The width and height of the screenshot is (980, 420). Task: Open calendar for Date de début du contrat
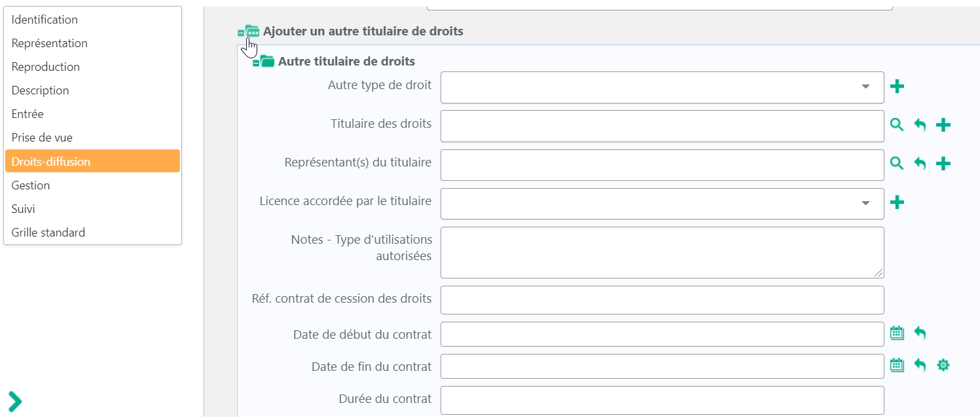pyautogui.click(x=897, y=334)
